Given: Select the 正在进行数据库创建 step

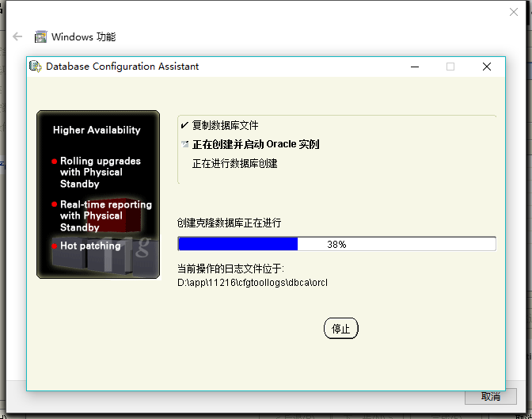Looking at the screenshot, I should point(235,164).
